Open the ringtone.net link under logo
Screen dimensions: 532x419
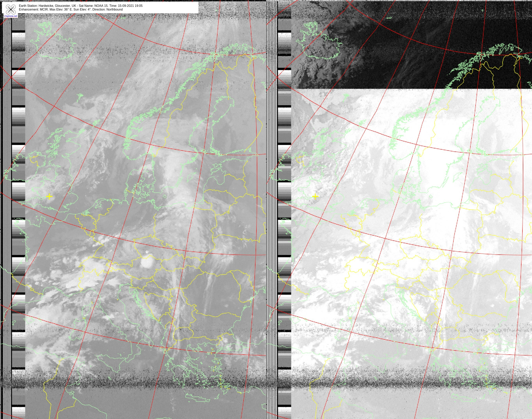(x=11, y=16)
